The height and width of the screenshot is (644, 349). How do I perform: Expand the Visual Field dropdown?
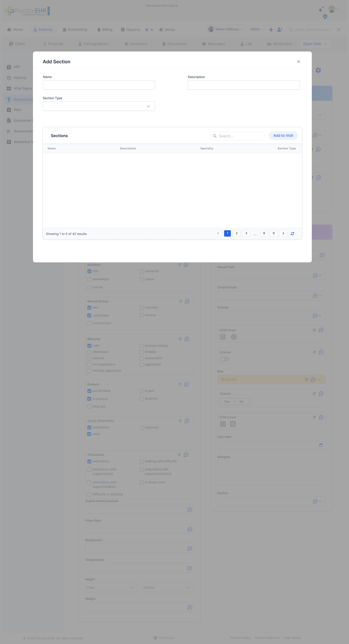click(x=320, y=275)
